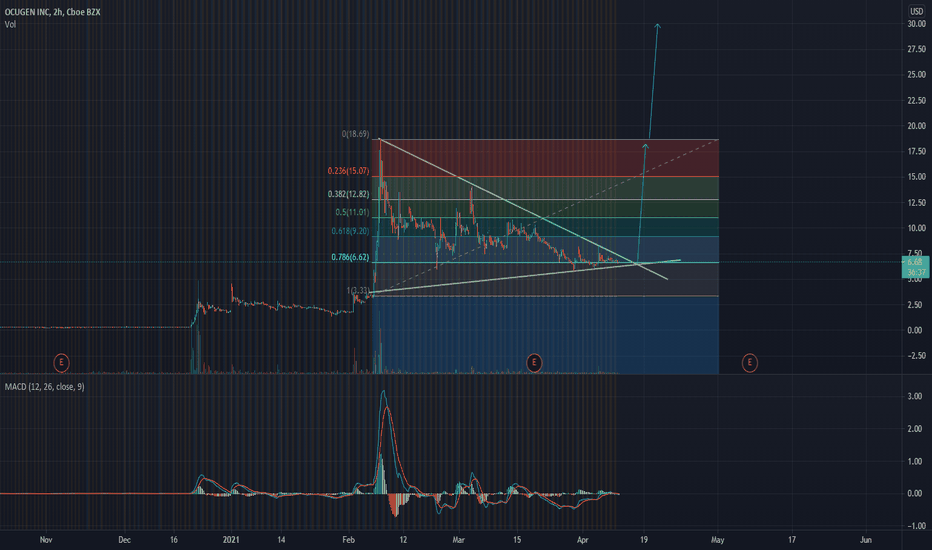This screenshot has height=550, width=932.
Task: Click the May label on the time axis
Action: point(717,540)
